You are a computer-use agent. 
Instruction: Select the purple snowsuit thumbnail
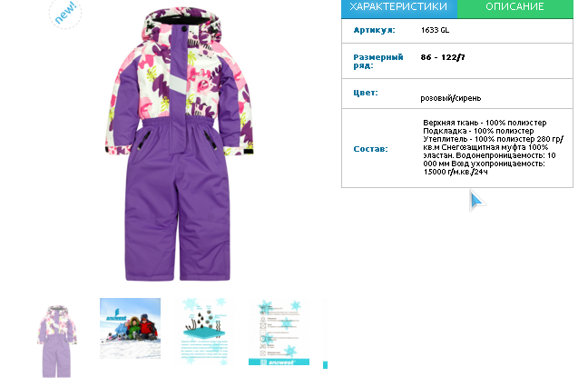click(x=56, y=341)
